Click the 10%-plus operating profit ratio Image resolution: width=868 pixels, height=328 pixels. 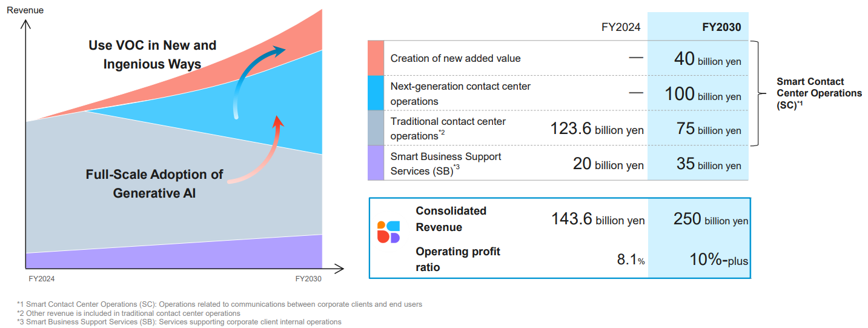click(x=718, y=259)
